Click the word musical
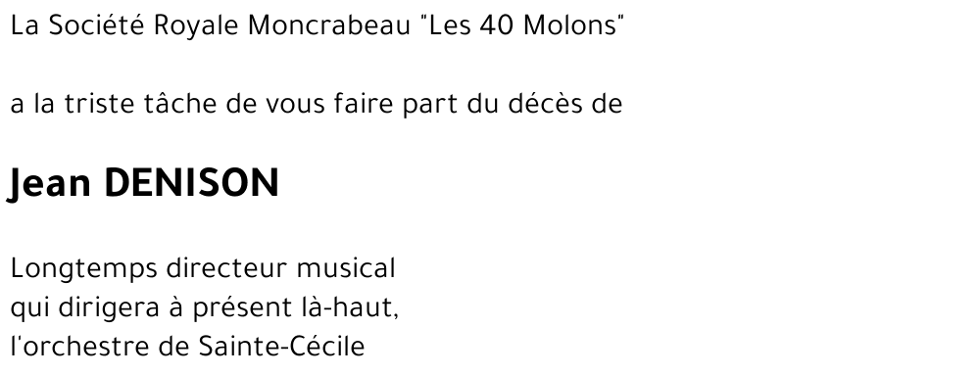 point(346,268)
